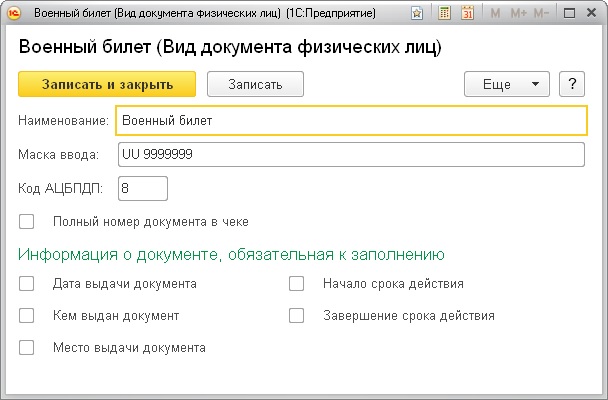
Task: Click the 'Записать' button
Action: 255,84
